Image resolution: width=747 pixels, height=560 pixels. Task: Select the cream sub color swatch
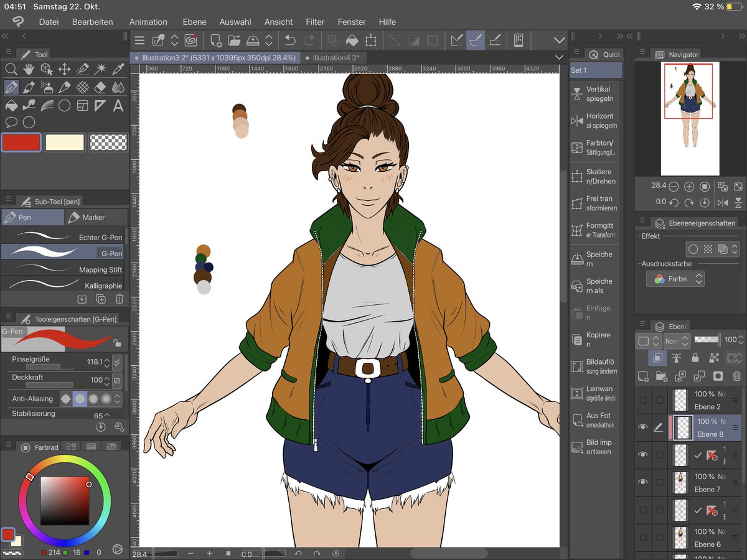(65, 142)
